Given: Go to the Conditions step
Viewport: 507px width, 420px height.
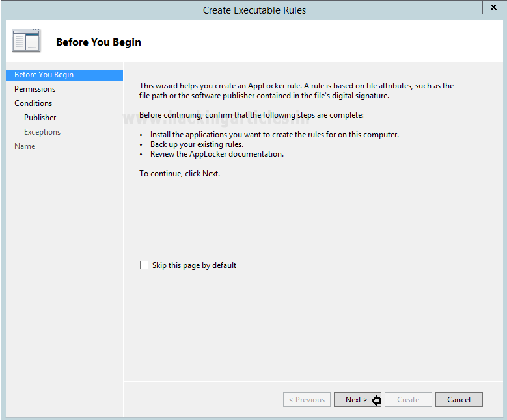Looking at the screenshot, I should (33, 103).
